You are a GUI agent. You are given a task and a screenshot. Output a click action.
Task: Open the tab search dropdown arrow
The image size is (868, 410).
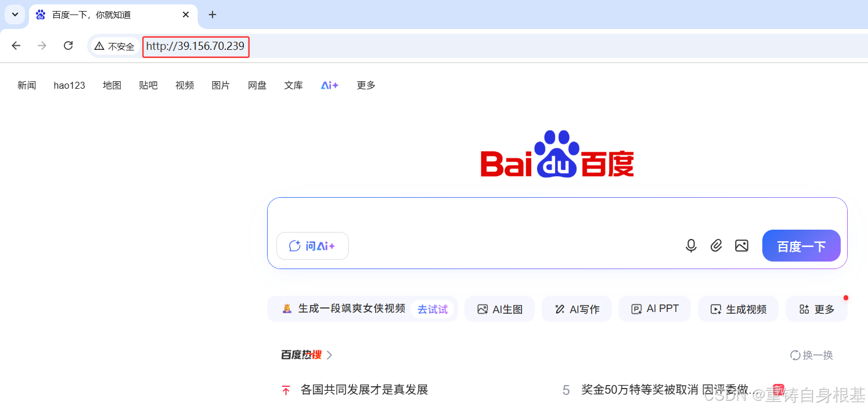pyautogui.click(x=15, y=14)
